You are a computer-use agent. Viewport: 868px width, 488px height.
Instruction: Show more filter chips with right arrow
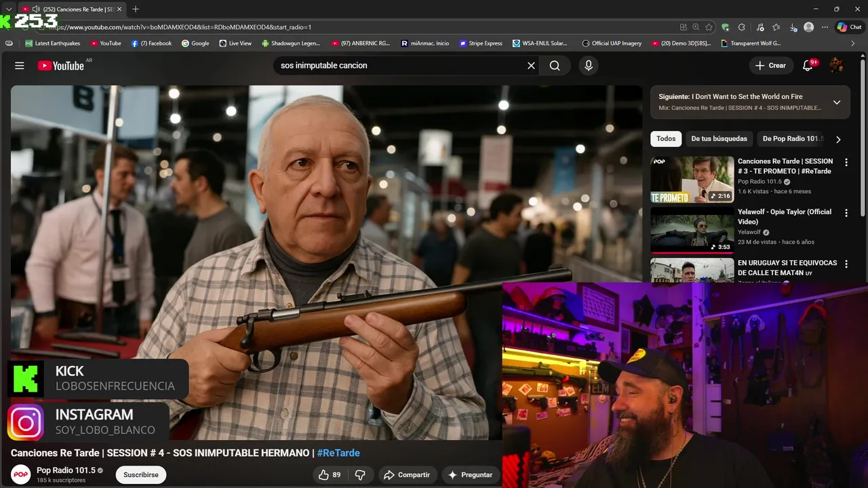click(x=838, y=140)
